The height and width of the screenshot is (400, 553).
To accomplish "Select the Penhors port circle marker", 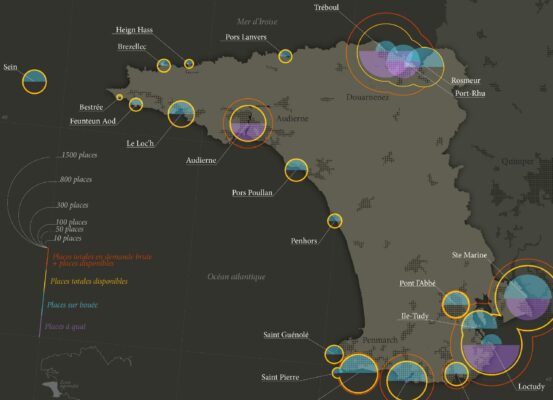I will (334, 221).
